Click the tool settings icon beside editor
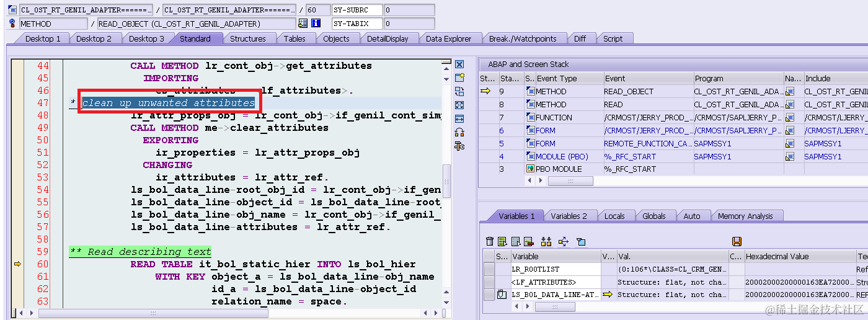 click(459, 146)
